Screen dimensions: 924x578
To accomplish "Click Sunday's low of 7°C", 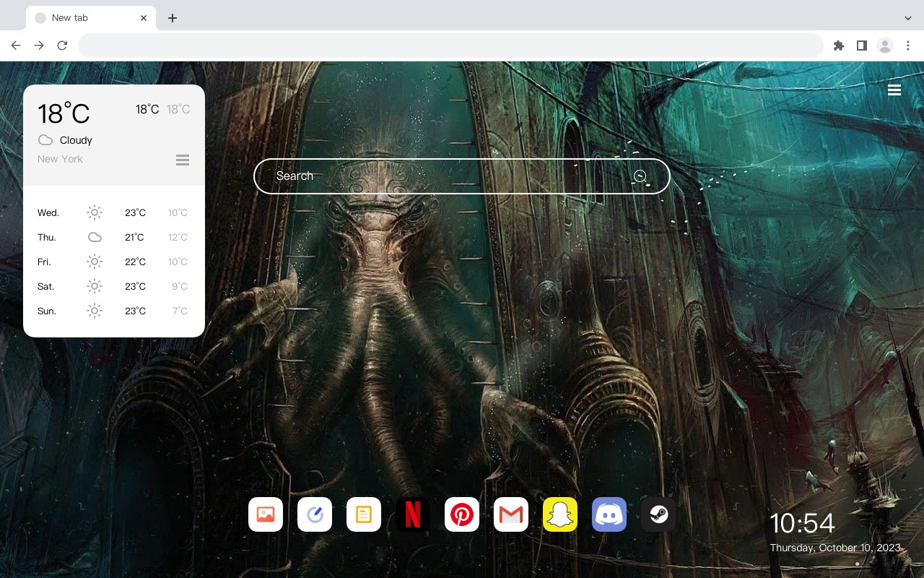I will [180, 311].
